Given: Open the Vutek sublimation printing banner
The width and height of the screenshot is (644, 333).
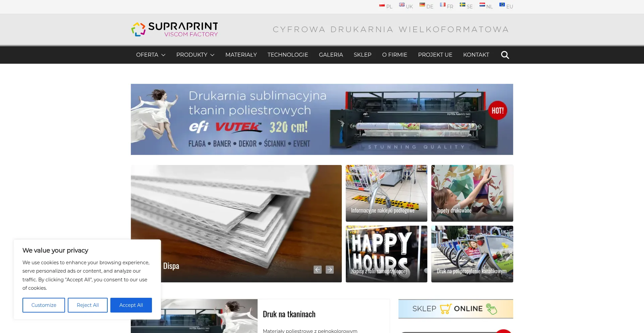Looking at the screenshot, I should pos(322,119).
